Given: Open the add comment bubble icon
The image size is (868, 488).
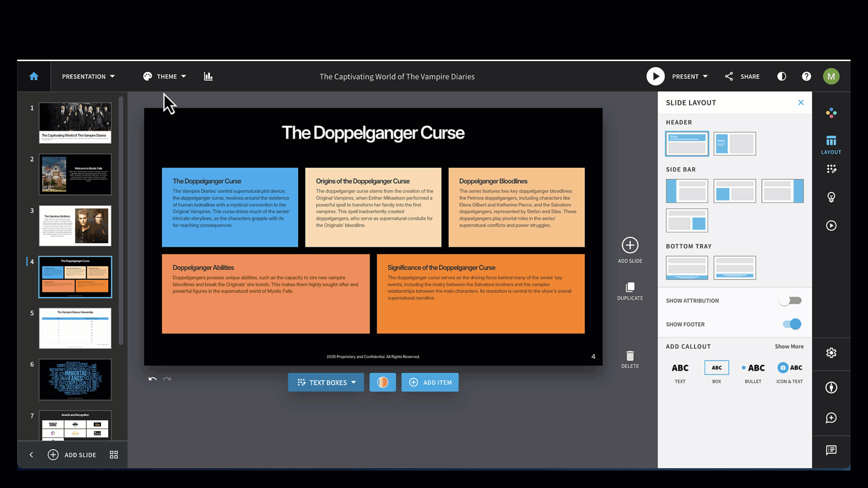Looking at the screenshot, I should tap(831, 418).
